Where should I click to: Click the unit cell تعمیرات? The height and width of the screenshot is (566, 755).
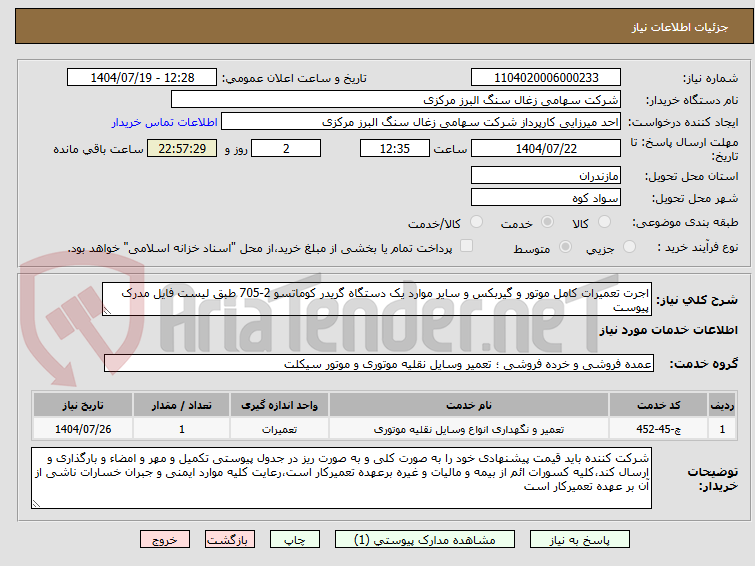(279, 429)
